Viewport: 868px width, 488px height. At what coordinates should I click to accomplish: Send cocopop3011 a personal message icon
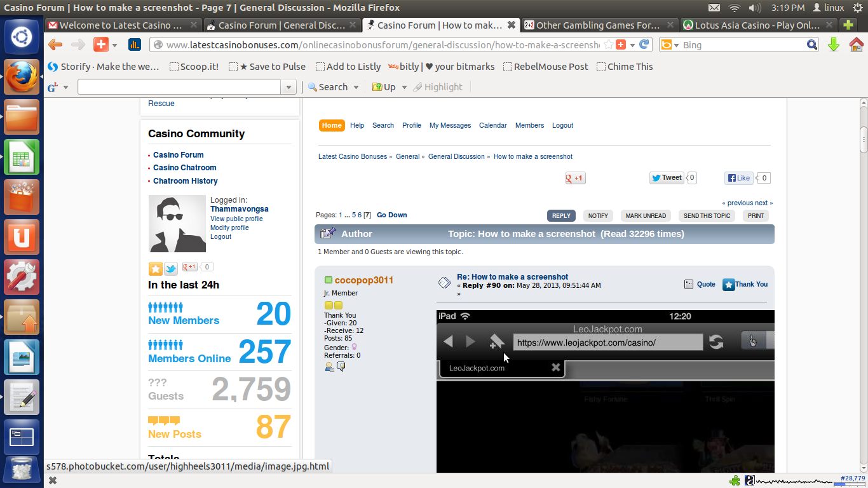(341, 367)
